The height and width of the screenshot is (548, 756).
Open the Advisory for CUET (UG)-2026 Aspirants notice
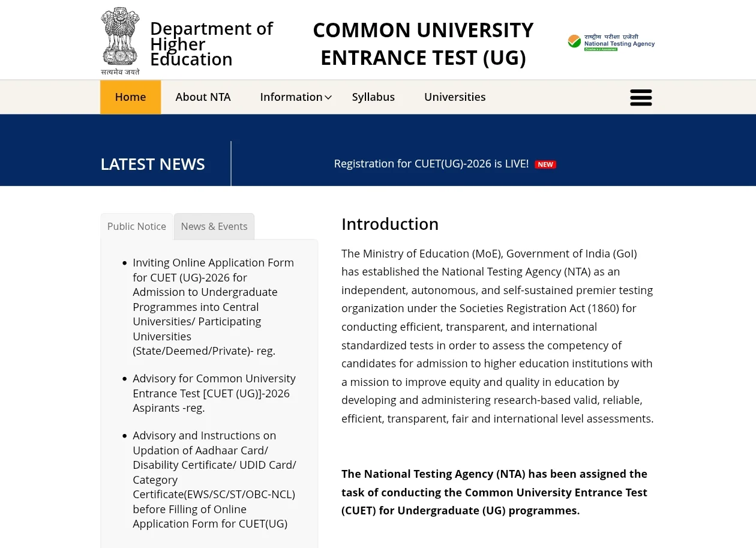[214, 393]
